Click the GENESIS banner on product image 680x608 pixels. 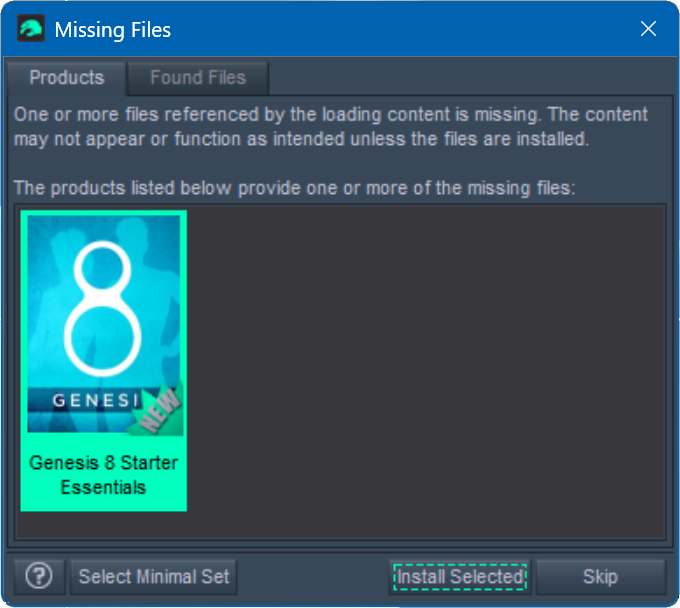(96, 399)
